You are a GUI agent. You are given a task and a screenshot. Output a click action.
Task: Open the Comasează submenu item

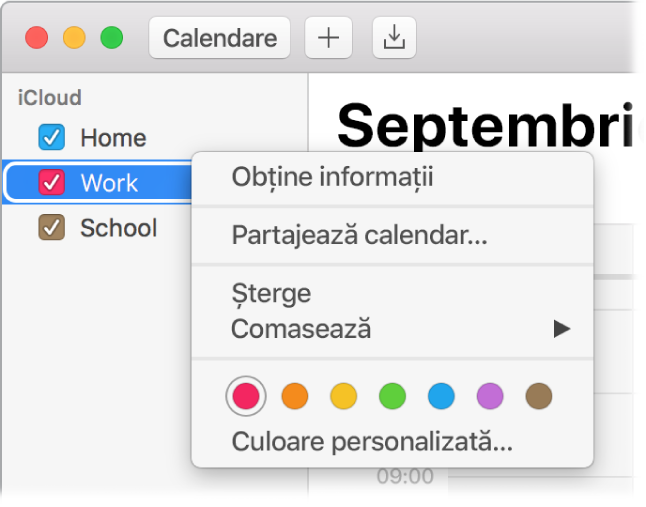[392, 329]
